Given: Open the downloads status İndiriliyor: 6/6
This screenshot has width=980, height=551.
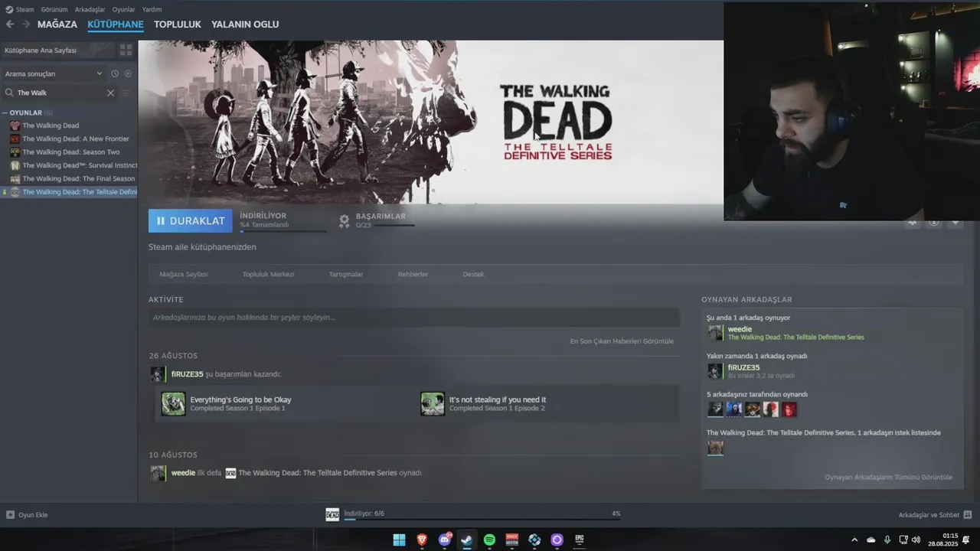Looking at the screenshot, I should 364,514.
